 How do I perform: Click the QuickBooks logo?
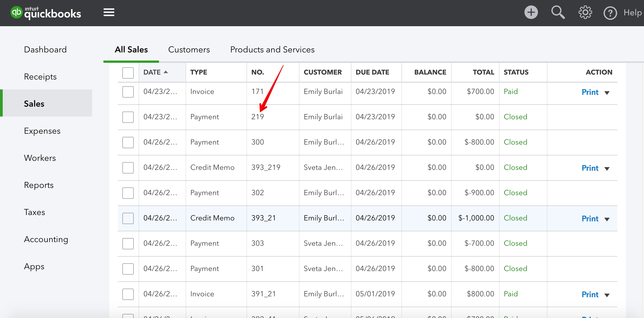coord(46,12)
